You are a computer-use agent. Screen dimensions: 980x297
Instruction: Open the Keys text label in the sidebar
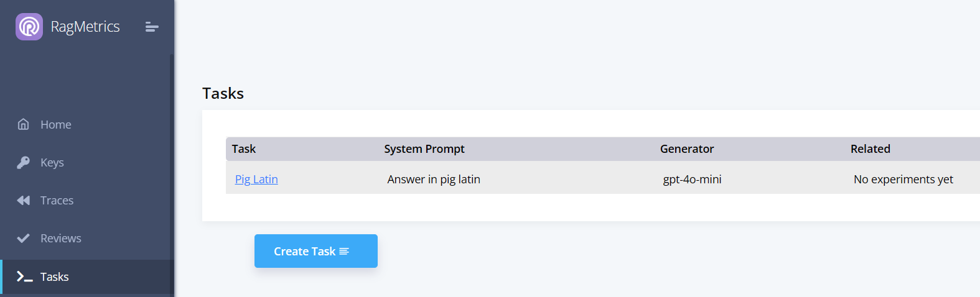(52, 162)
